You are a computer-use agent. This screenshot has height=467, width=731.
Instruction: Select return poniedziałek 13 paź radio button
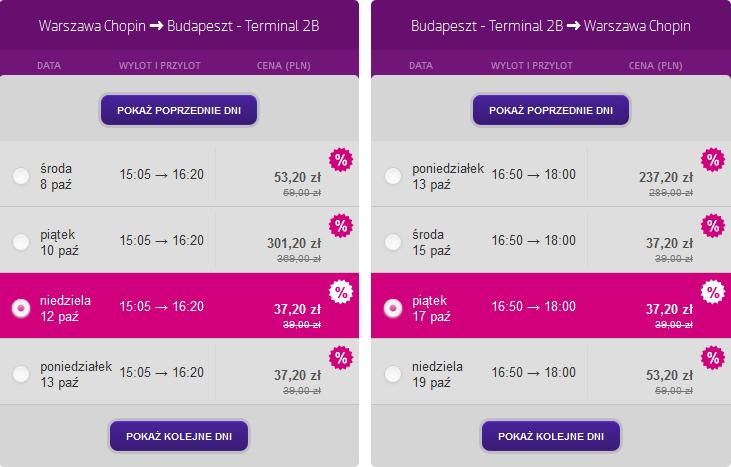(x=393, y=176)
